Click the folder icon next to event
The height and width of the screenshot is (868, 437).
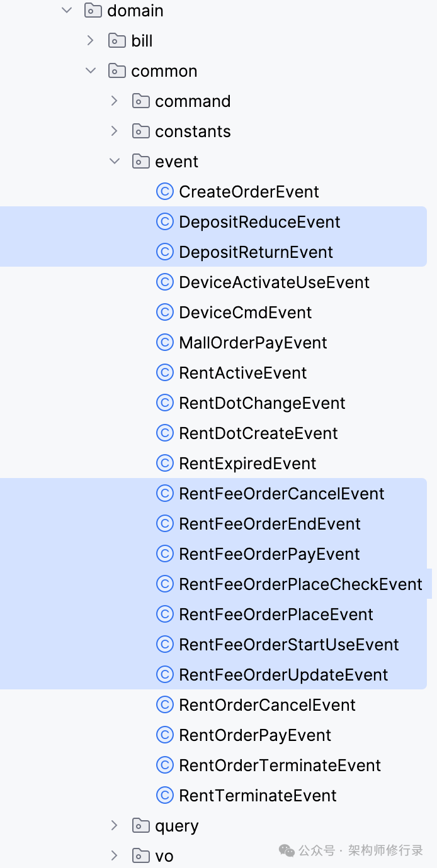tap(140, 162)
